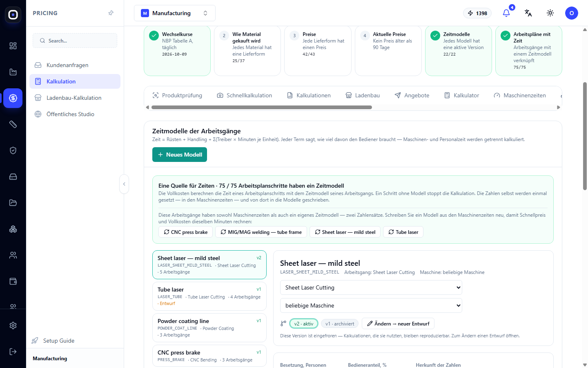Open the cubes icon in the left rail
Image resolution: width=588 pixels, height=368 pixels.
click(13, 229)
